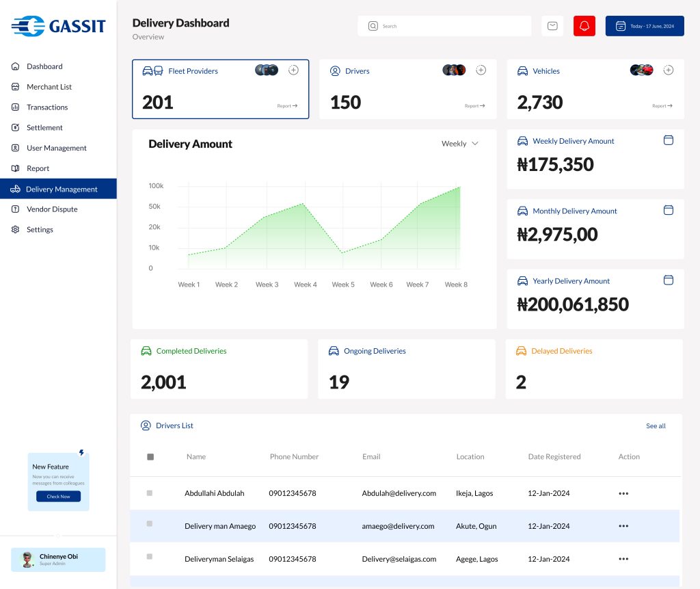Click the add icon on Vehicles card
The height and width of the screenshot is (589, 700).
(669, 70)
